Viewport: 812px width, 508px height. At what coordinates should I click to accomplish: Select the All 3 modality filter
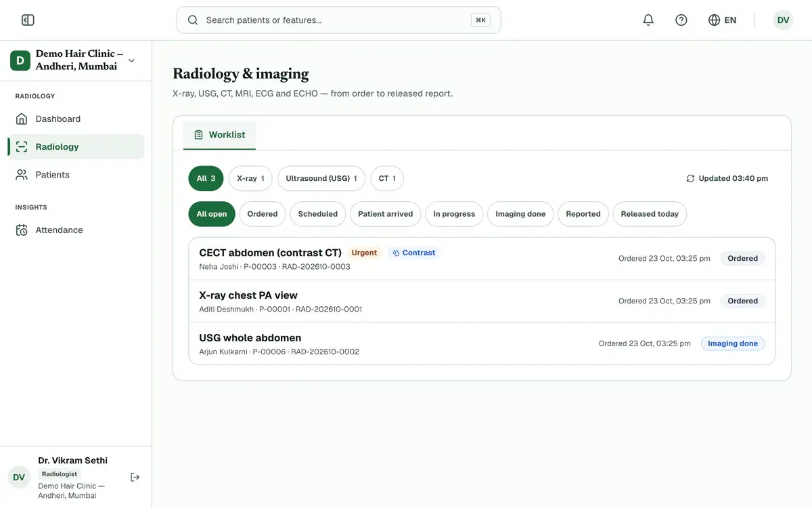coord(206,179)
